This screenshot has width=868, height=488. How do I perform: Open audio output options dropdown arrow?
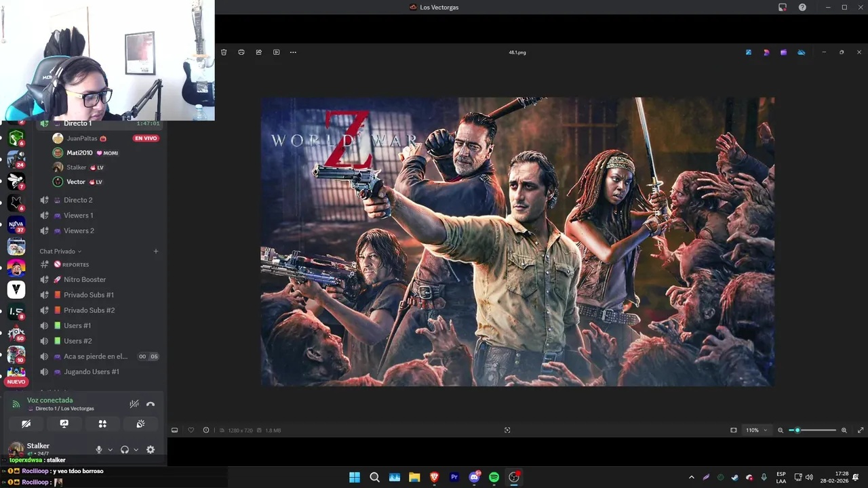(136, 449)
